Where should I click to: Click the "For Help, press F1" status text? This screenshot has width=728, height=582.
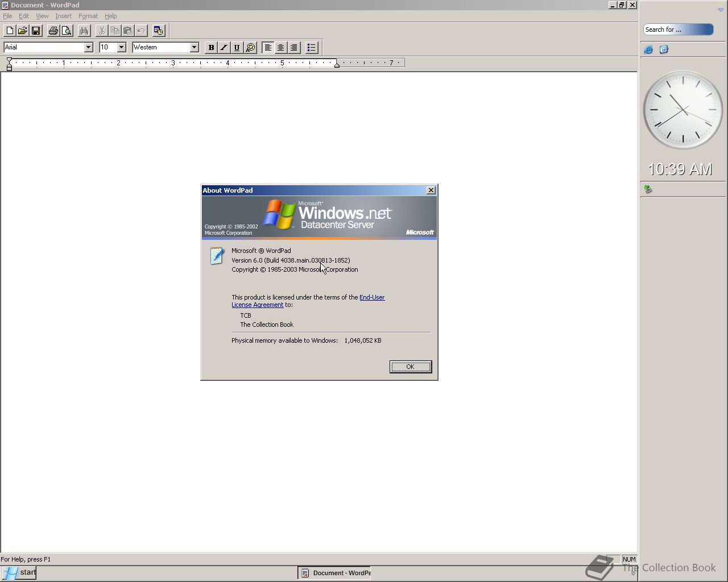[26, 559]
